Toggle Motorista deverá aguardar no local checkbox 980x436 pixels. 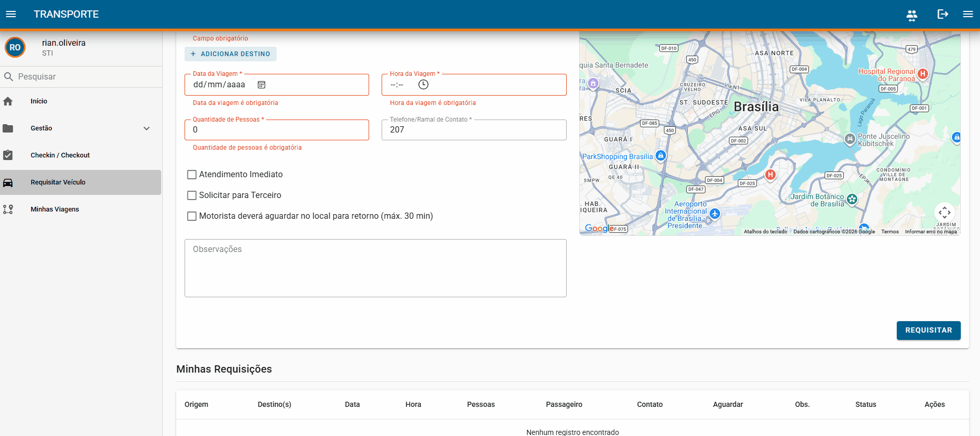192,216
